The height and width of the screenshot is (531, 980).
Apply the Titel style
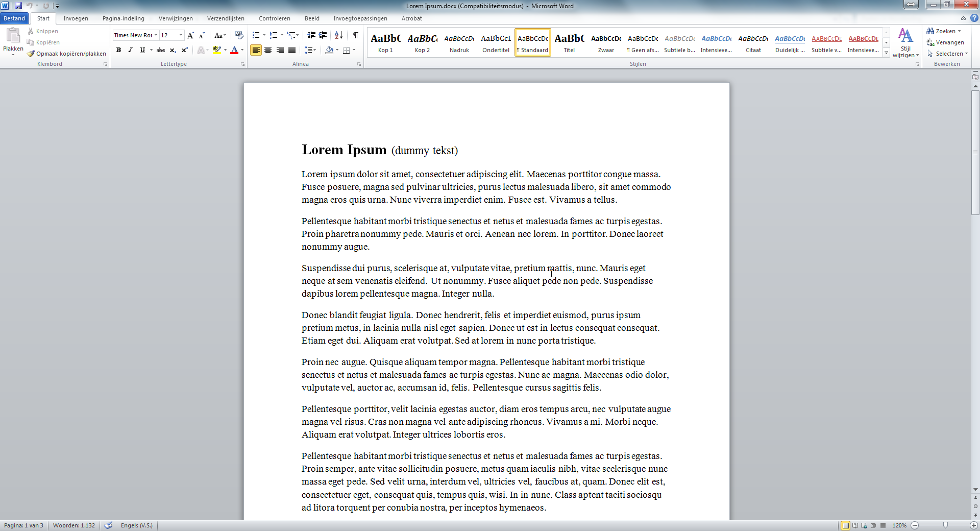(569, 43)
